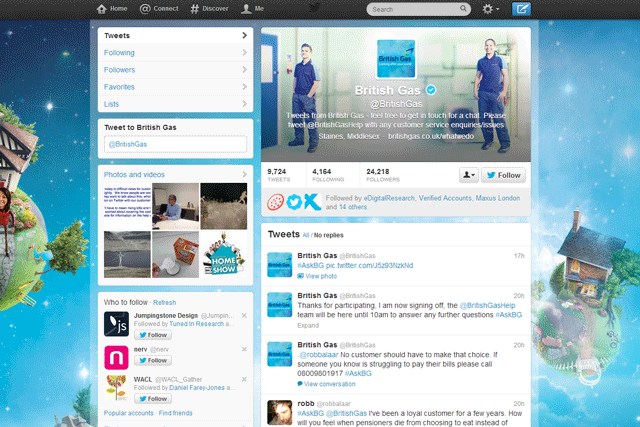640x427 pixels.
Task: Open the Favorites list
Action: coord(176,87)
